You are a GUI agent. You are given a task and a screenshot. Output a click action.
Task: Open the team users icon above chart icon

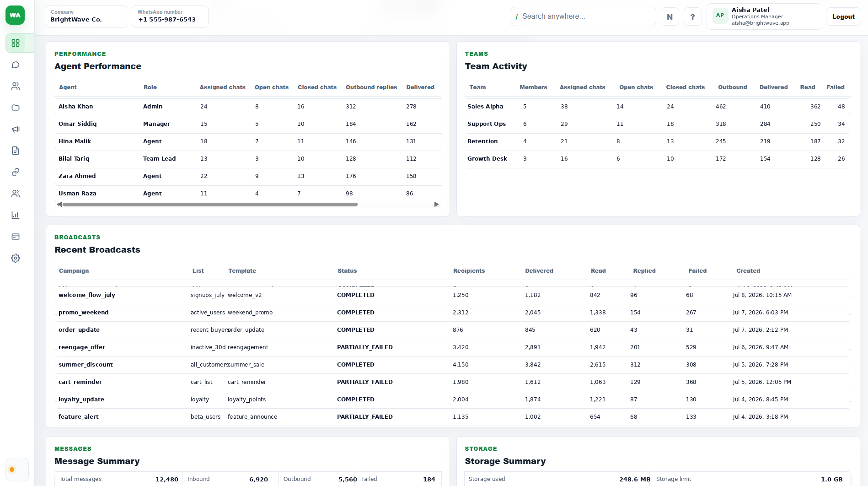tap(16, 194)
